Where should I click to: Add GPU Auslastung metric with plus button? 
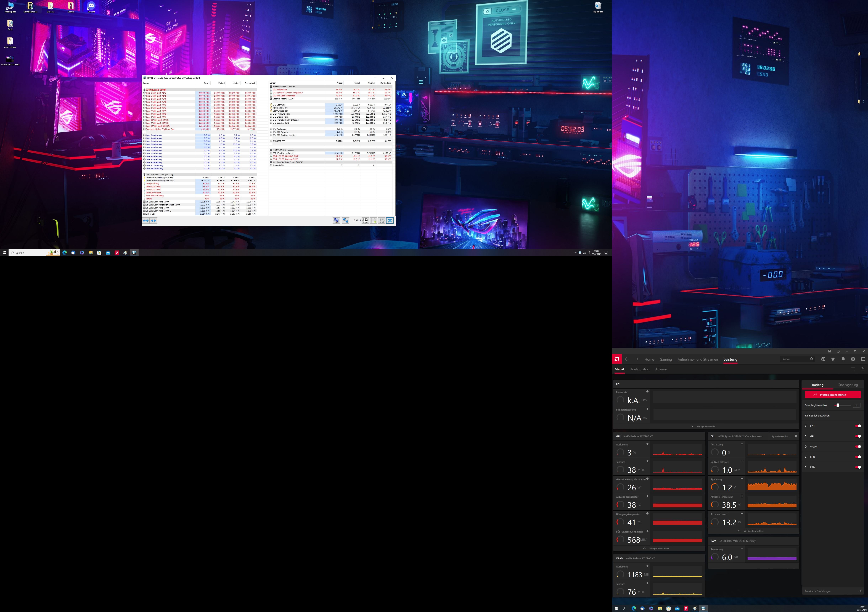647,444
